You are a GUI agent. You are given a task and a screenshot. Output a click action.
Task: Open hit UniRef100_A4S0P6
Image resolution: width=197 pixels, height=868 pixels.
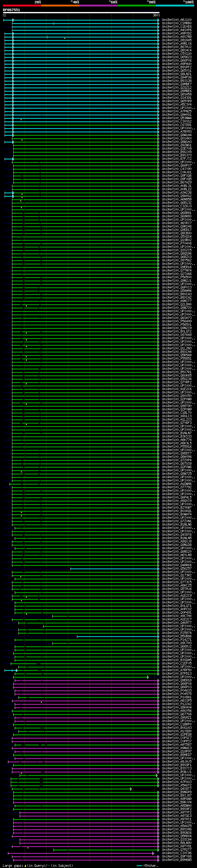[177, 30]
